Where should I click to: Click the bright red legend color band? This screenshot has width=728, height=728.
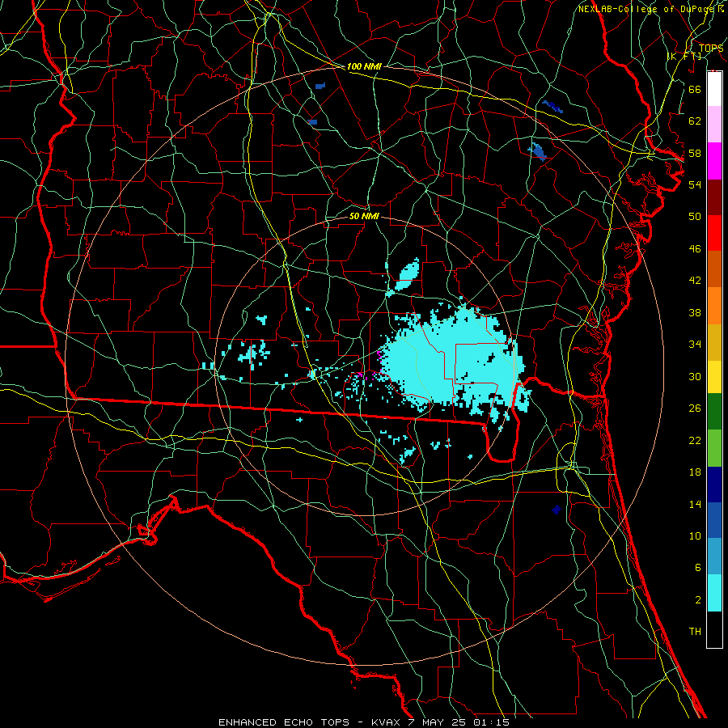pyautogui.click(x=714, y=233)
